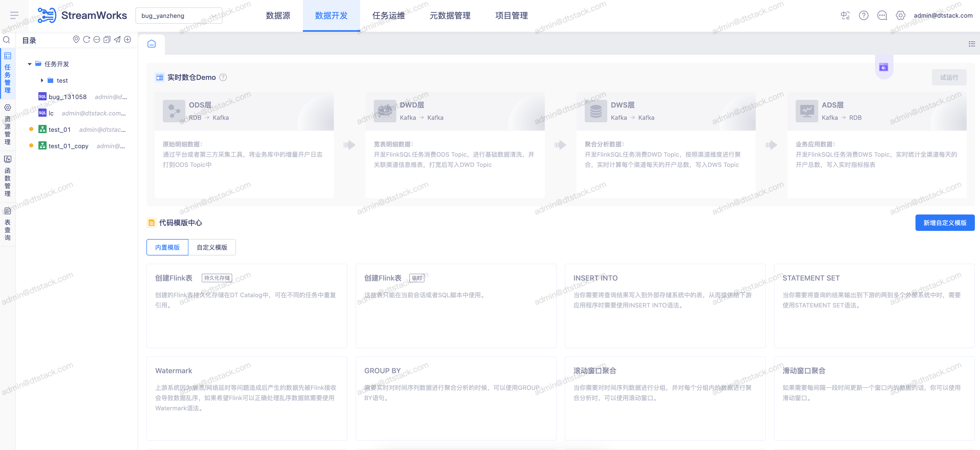Switch language with the 中/E icon
980x450 pixels.
coord(845,16)
